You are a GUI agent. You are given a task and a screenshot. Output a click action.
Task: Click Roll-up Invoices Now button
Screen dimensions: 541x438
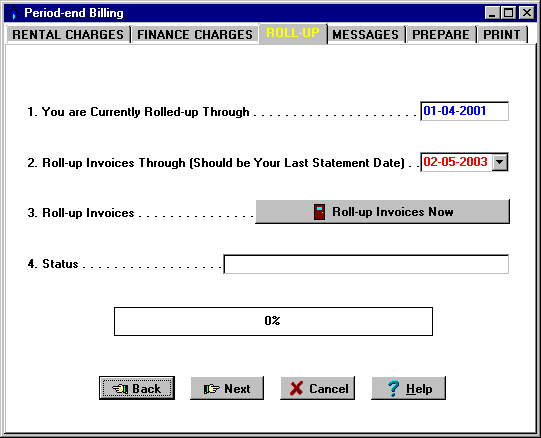(382, 212)
